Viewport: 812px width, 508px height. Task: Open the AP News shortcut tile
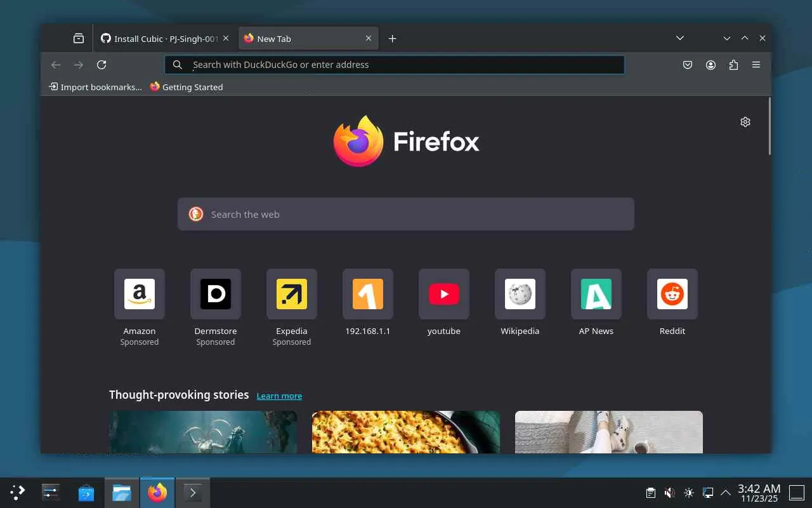[596, 294]
